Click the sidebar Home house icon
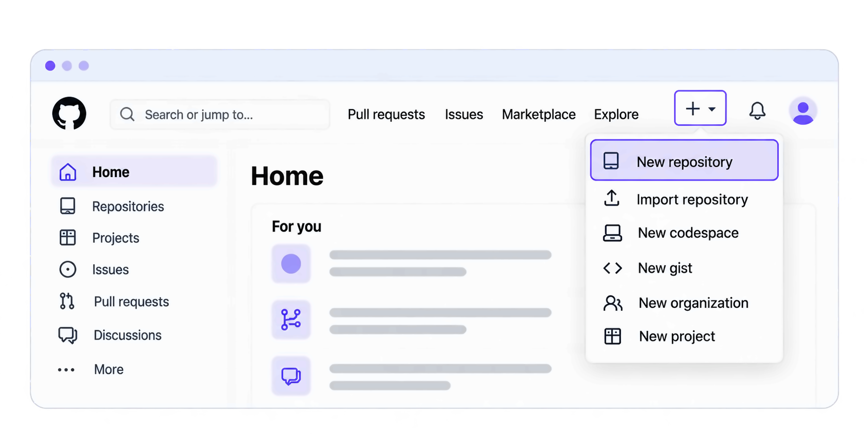The height and width of the screenshot is (434, 868). point(68,172)
